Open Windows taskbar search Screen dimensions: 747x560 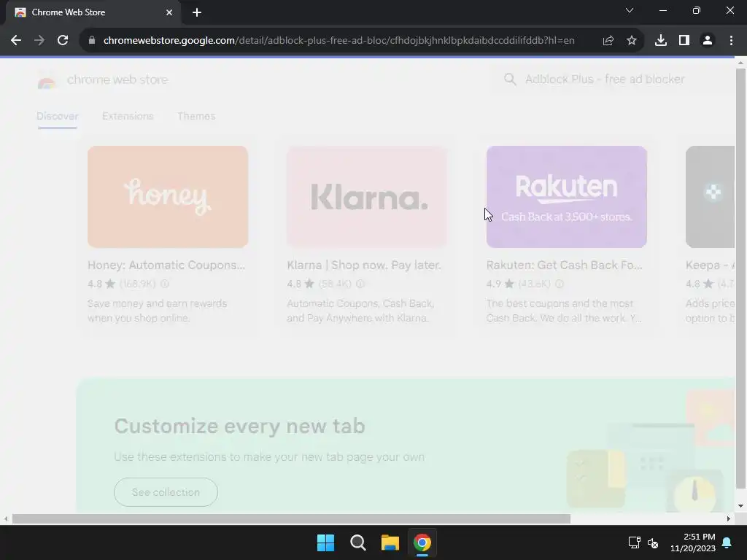pyautogui.click(x=357, y=542)
